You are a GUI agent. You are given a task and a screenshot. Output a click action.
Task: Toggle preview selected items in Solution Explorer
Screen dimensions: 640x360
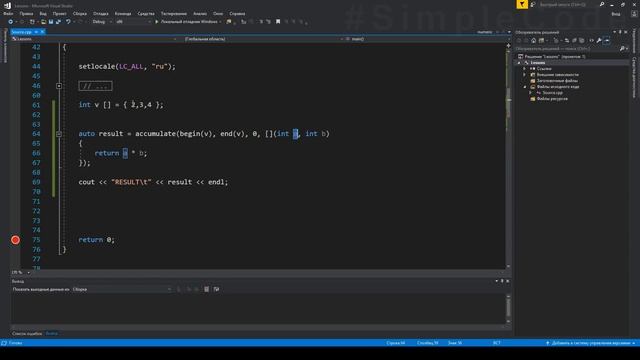(x=607, y=40)
